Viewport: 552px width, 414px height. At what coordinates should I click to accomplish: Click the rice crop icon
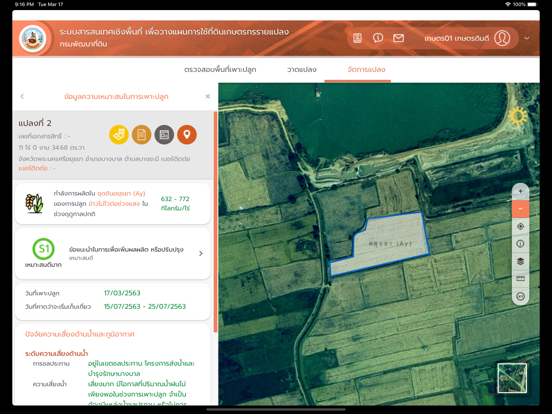pyautogui.click(x=34, y=203)
